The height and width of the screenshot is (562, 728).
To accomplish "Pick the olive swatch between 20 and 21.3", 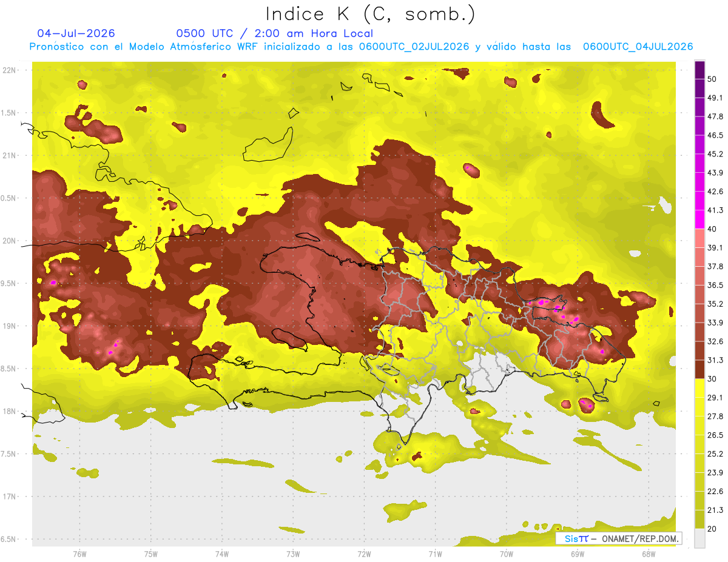I will point(699,519).
